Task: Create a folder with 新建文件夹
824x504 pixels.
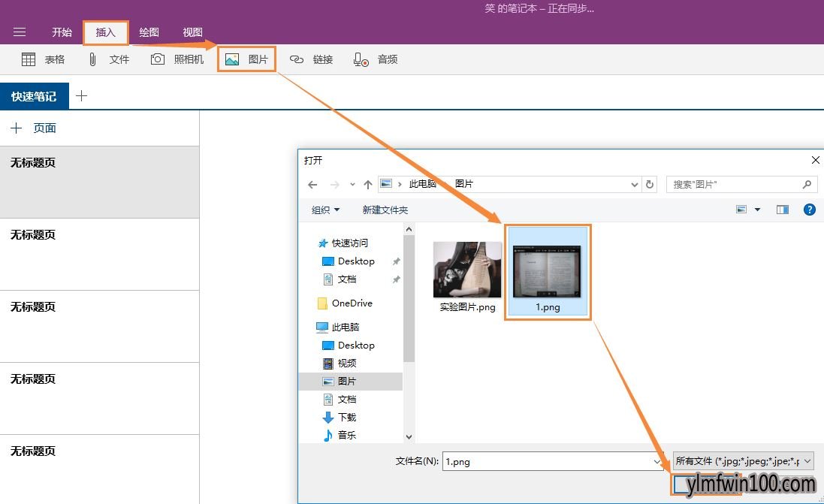Action: point(385,210)
